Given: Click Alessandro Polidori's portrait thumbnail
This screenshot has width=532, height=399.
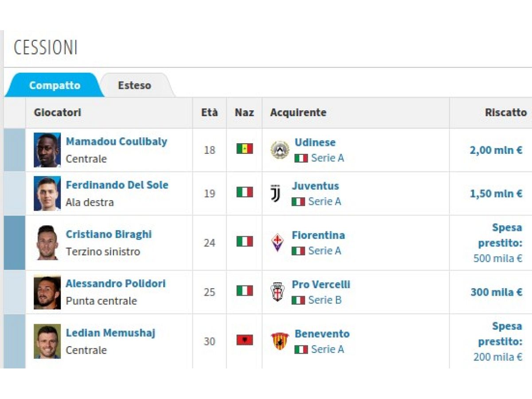Looking at the screenshot, I should click(47, 292).
